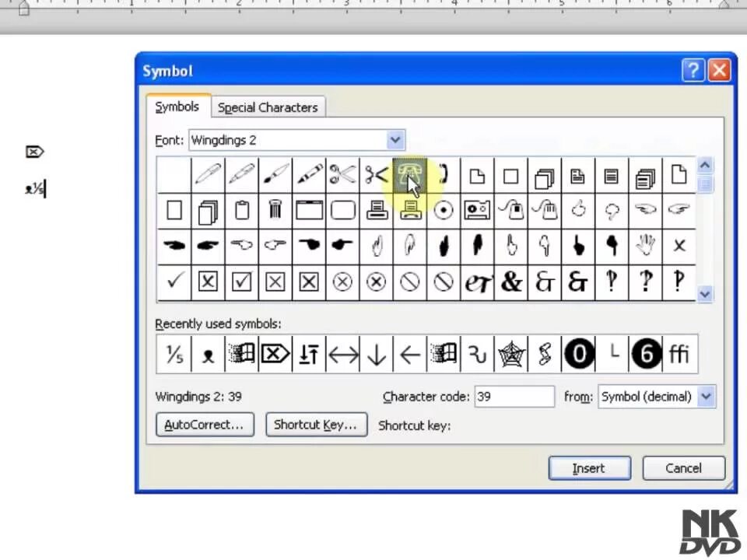
Task: Click the symbol grid scrollbar thumb
Action: click(x=705, y=184)
